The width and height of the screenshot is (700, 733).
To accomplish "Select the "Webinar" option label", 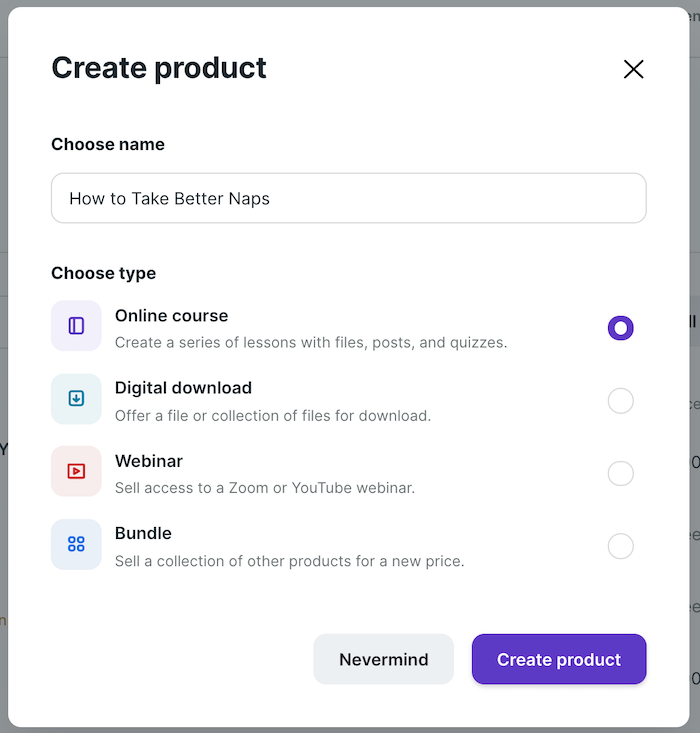I will click(149, 461).
